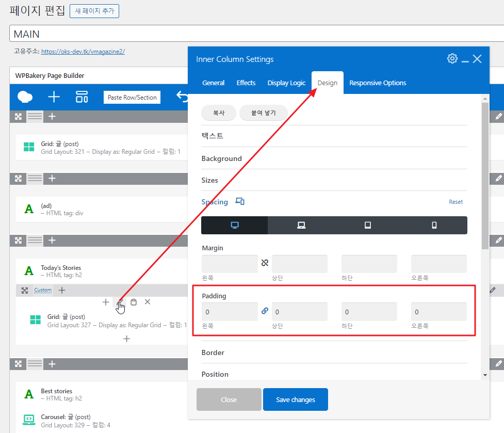Minimize the Inner Column Settings panel

pos(465,61)
